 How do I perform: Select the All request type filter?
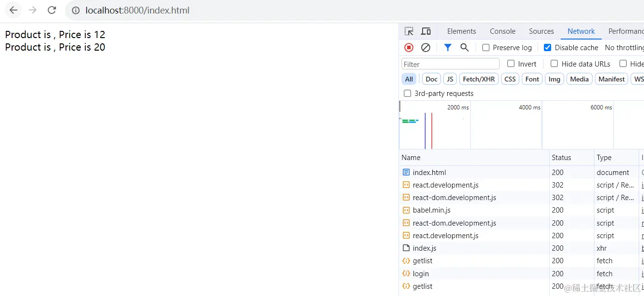(x=409, y=79)
